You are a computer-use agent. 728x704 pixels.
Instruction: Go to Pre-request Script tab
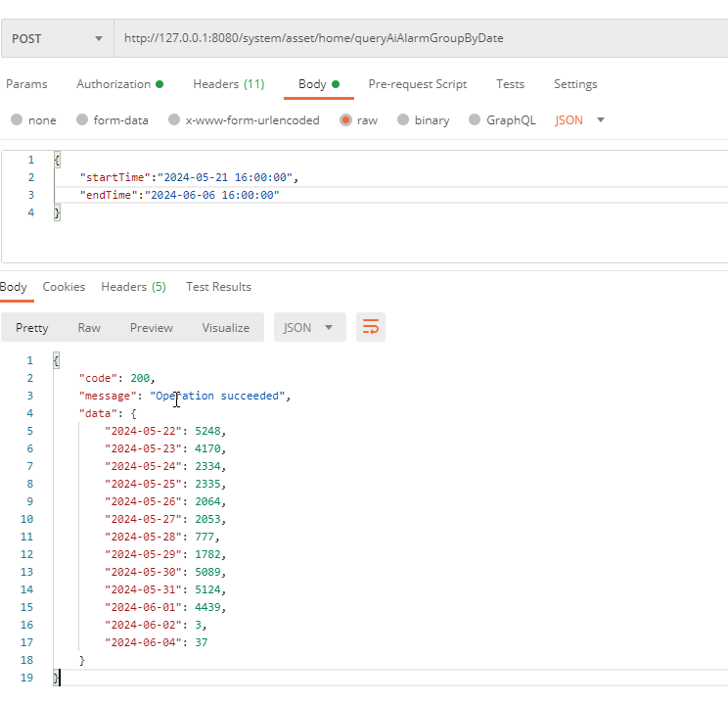pyautogui.click(x=417, y=84)
